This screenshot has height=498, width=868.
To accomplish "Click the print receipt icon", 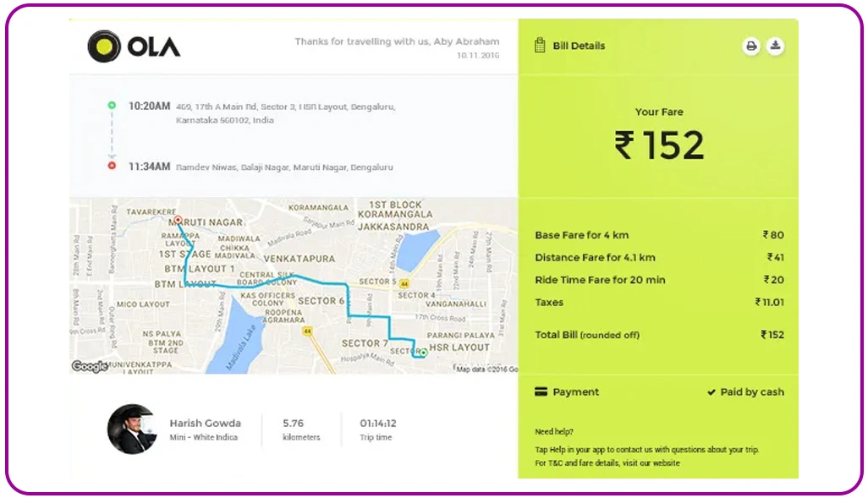I will click(751, 46).
